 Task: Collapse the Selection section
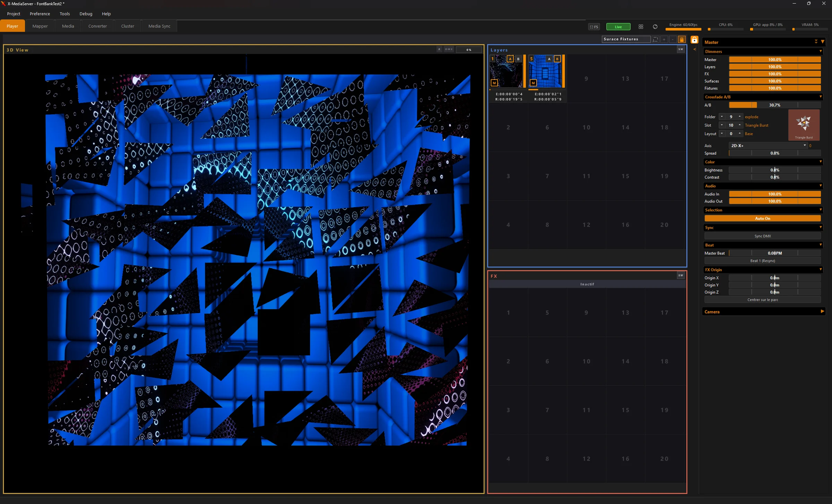(821, 210)
